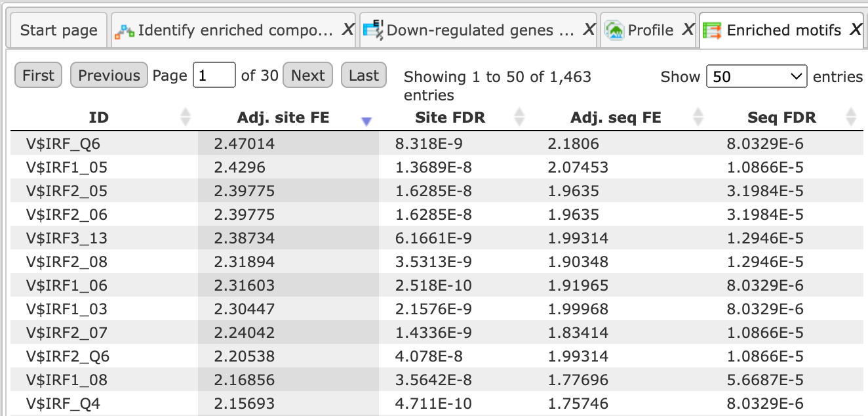Screen dimensions: 868x416
Task: Jump to the Last page
Action: coord(364,75)
